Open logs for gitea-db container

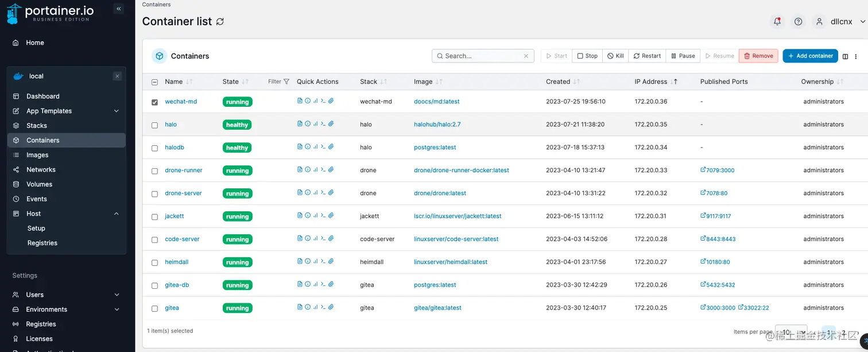[300, 284]
